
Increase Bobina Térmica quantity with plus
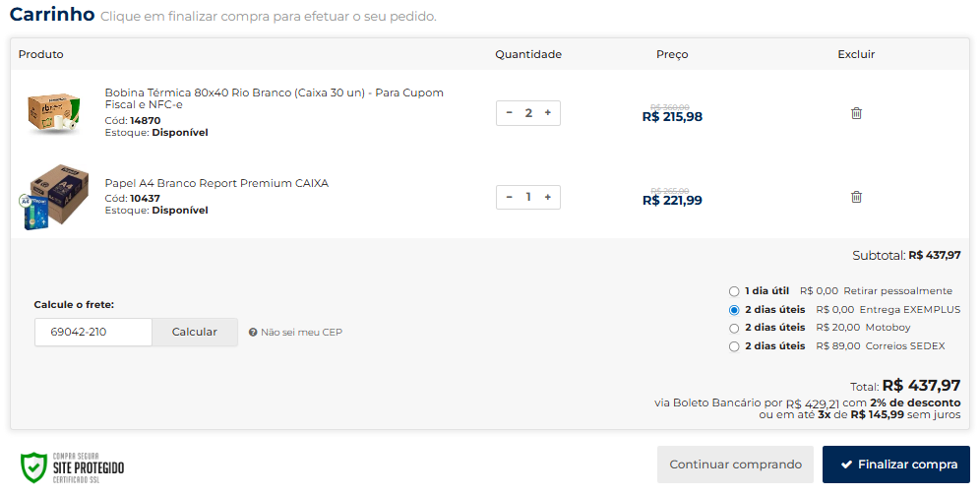pos(547,113)
